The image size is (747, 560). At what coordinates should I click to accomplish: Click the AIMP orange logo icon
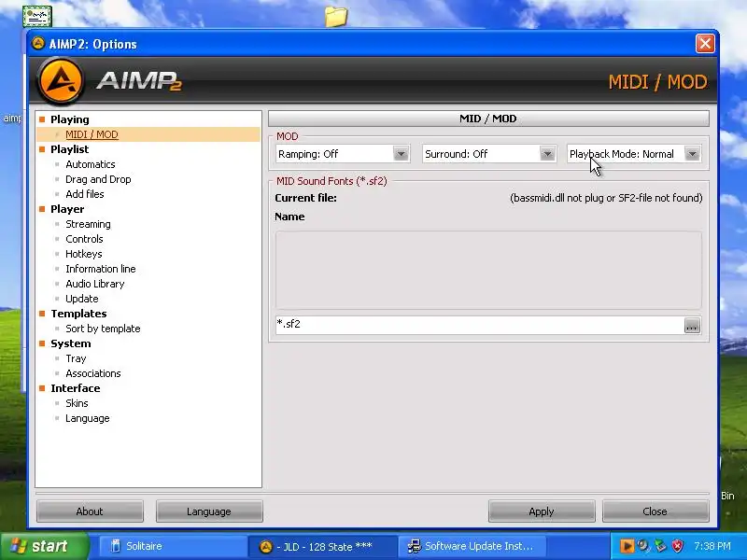click(x=60, y=81)
